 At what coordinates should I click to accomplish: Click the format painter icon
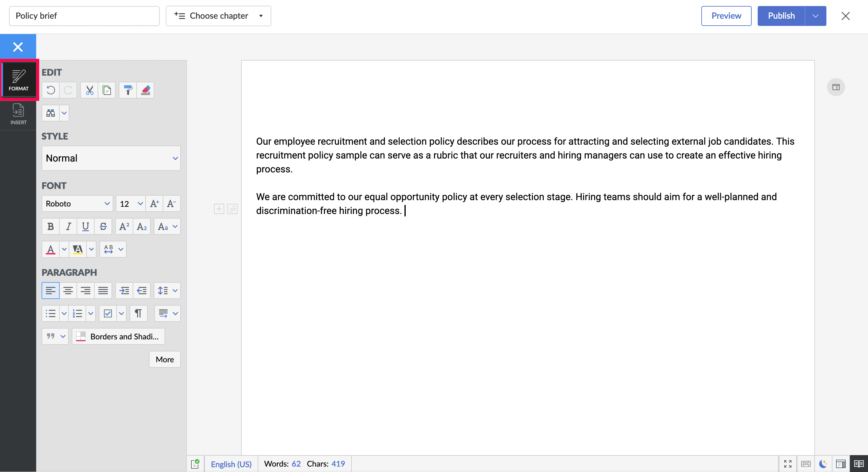(x=128, y=90)
